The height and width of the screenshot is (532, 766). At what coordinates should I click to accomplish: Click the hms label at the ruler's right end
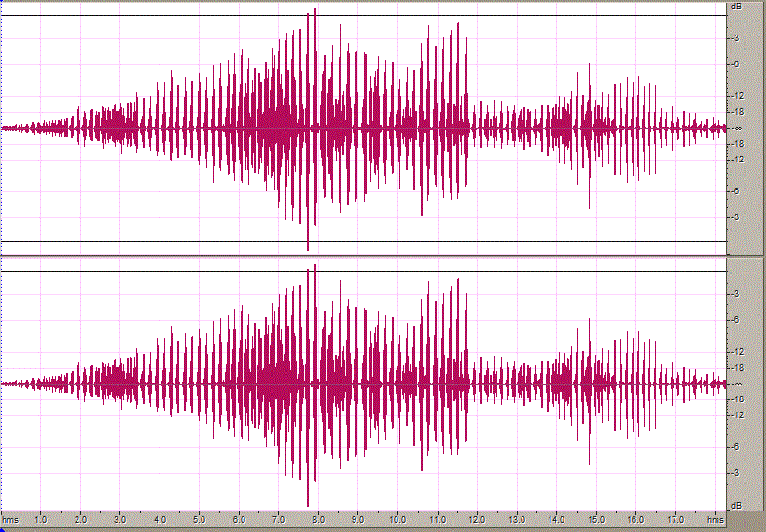(716, 519)
